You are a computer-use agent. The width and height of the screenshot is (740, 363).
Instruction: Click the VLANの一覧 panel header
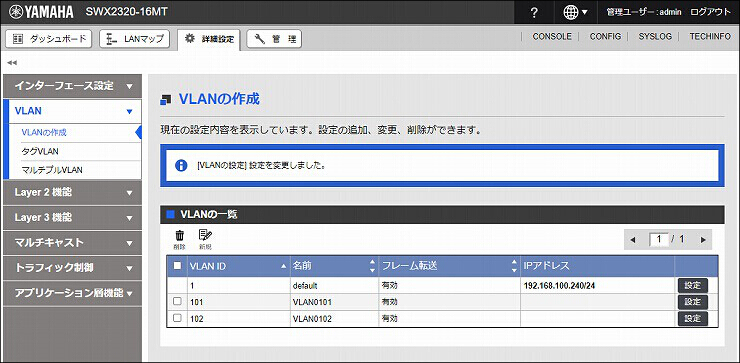coord(442,215)
